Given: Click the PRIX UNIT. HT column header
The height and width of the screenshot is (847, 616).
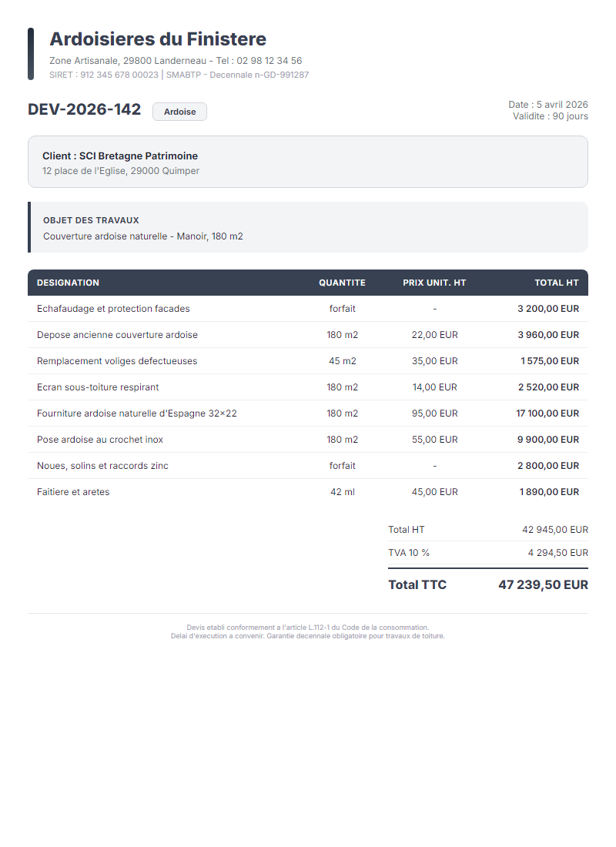Looking at the screenshot, I should 434,283.
